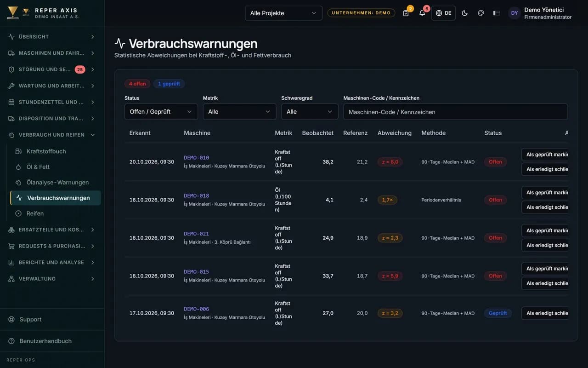The image size is (588, 368).
Task: Open the Metrik filter dropdown
Action: [239, 112]
